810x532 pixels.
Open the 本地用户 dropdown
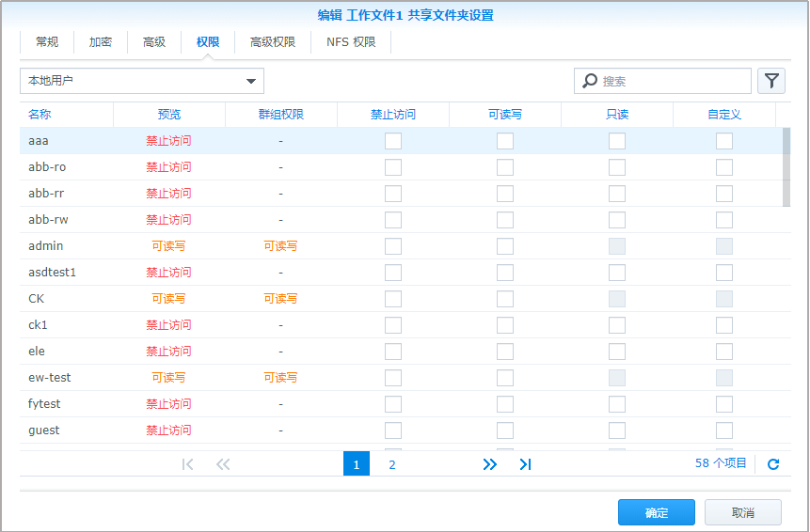[x=142, y=81]
